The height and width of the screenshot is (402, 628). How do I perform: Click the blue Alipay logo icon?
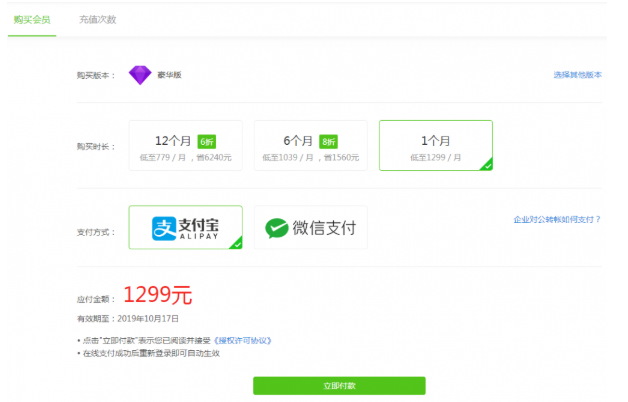163,228
